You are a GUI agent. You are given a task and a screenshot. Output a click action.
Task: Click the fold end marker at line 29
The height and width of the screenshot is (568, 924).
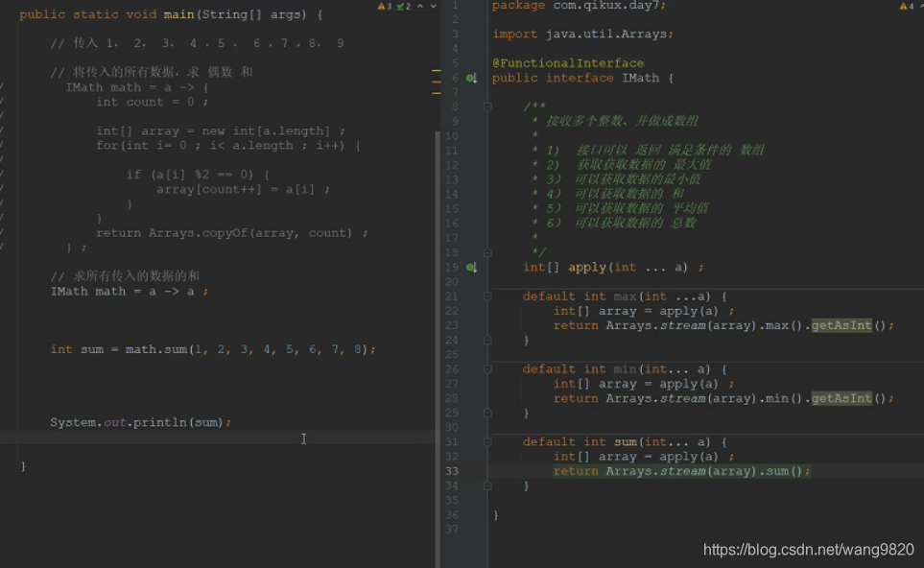click(x=487, y=413)
